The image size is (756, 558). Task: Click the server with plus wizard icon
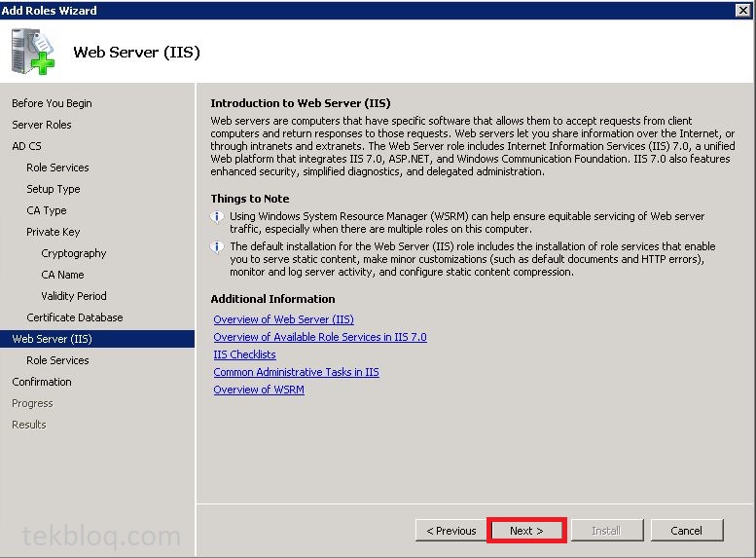pos(33,52)
